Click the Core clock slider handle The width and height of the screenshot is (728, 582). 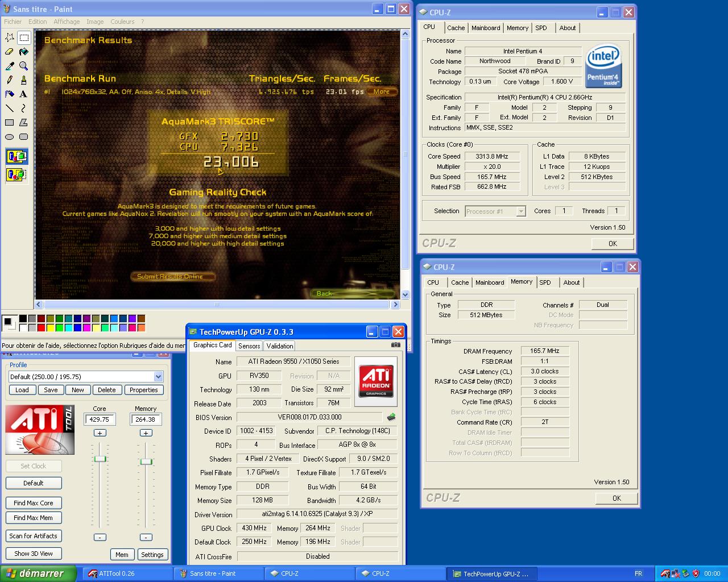(x=100, y=459)
